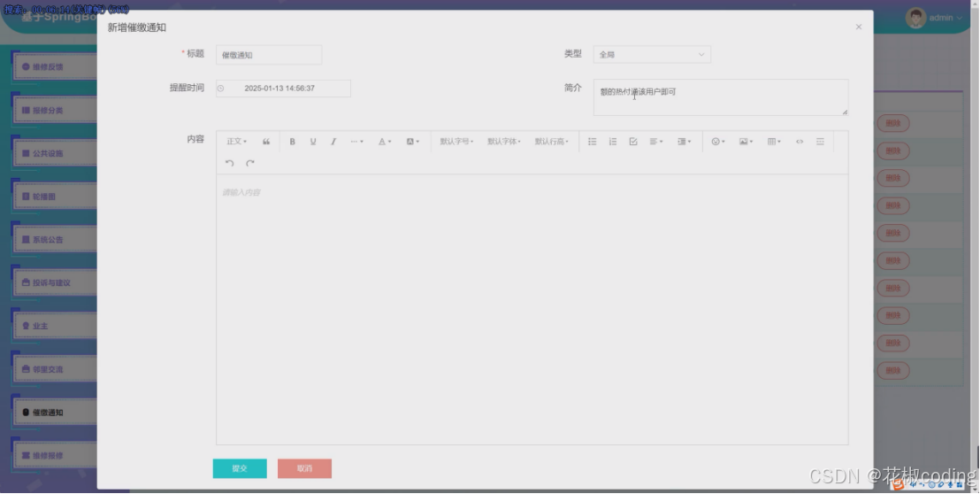
Task: Open 投诉与建议 in the sidebar
Action: click(x=55, y=282)
